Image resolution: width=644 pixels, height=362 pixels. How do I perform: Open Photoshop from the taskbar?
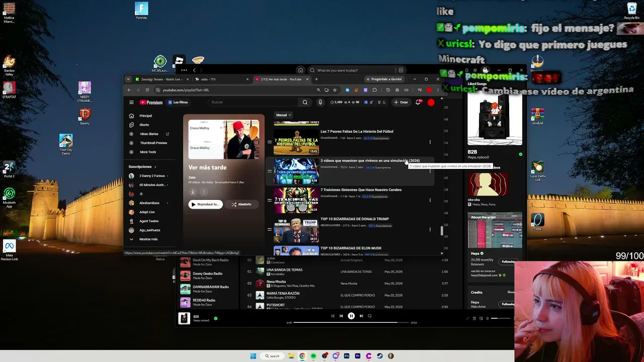(x=347, y=356)
